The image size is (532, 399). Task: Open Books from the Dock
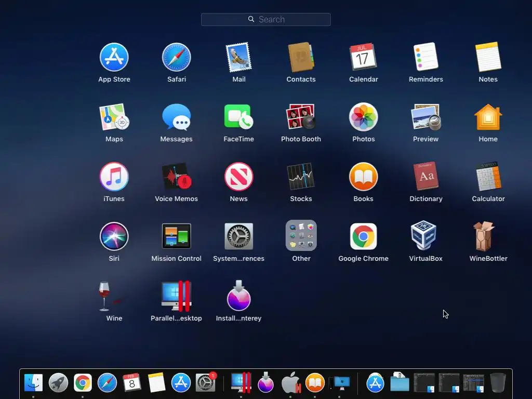315,383
